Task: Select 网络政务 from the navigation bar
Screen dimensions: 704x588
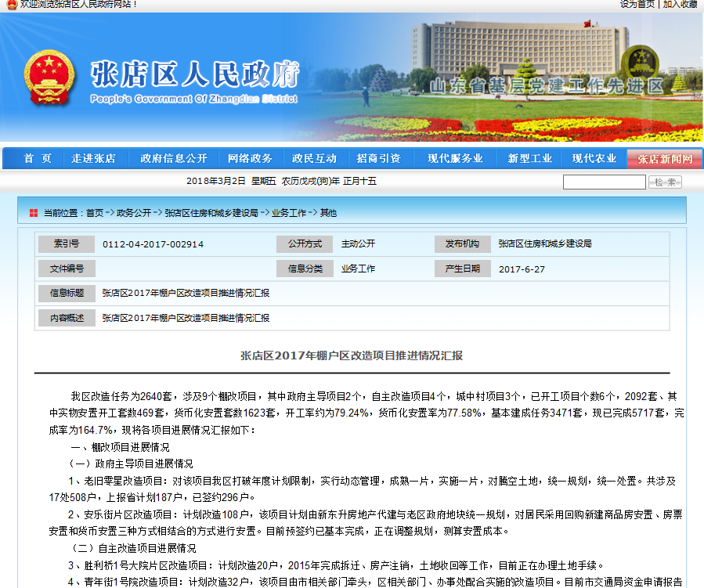Action: 250,158
